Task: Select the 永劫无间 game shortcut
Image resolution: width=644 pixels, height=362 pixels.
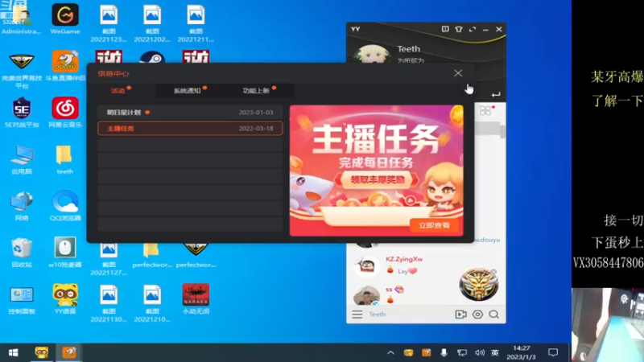Action: coord(196,298)
